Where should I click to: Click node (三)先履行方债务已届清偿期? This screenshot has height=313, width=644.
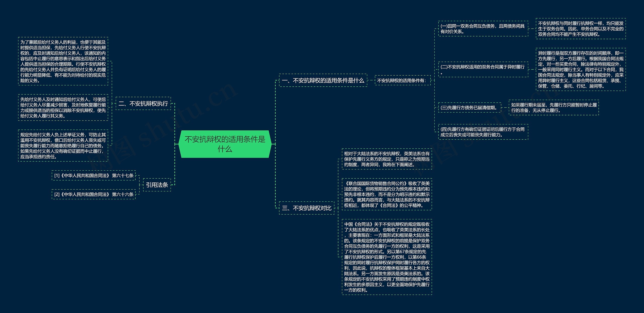click(469, 108)
